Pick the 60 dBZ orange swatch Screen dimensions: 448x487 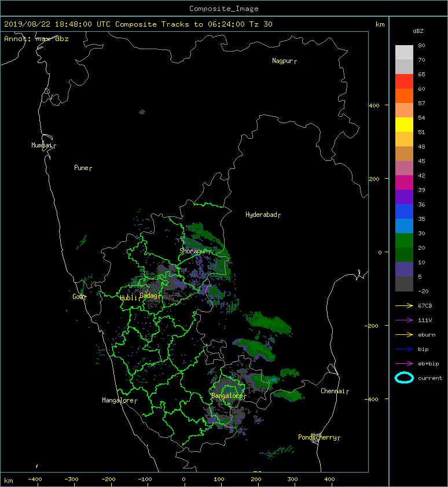pyautogui.click(x=404, y=95)
